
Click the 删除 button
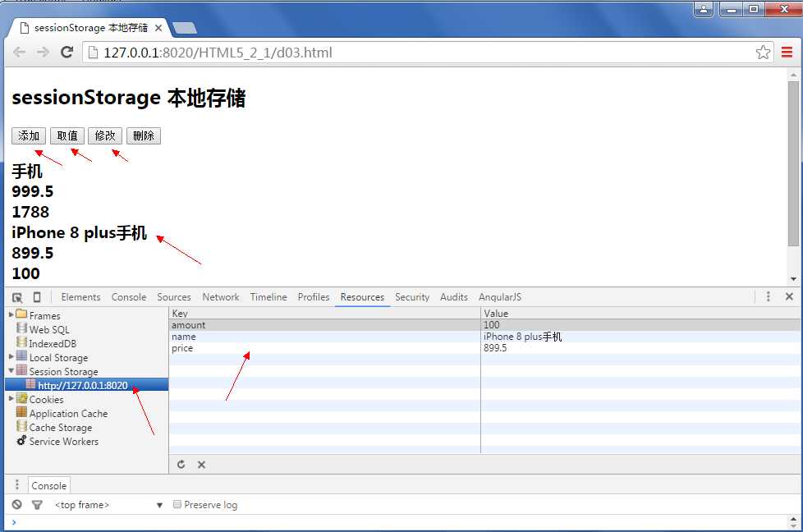[144, 135]
